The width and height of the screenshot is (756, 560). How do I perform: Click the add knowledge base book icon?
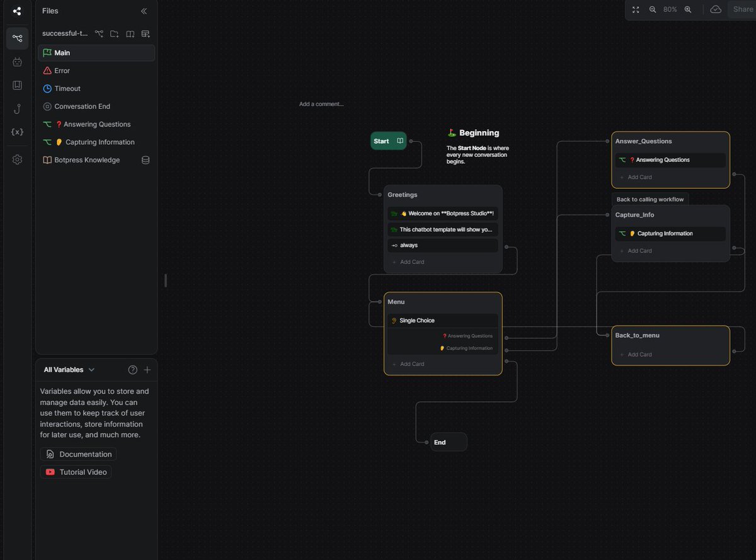point(130,34)
